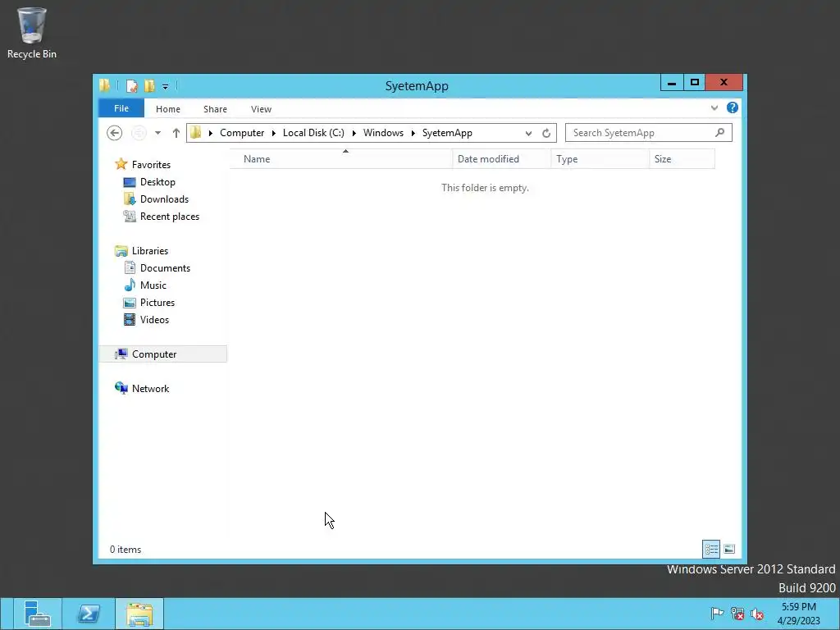The image size is (840, 630).
Task: Launch Windows PowerShell from the taskbar
Action: (x=89, y=614)
